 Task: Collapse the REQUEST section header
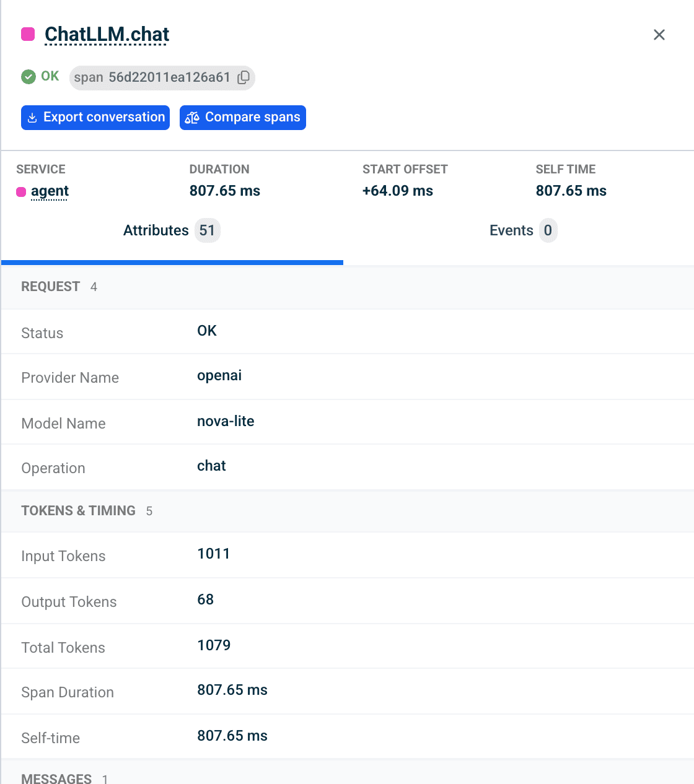[x=348, y=287]
